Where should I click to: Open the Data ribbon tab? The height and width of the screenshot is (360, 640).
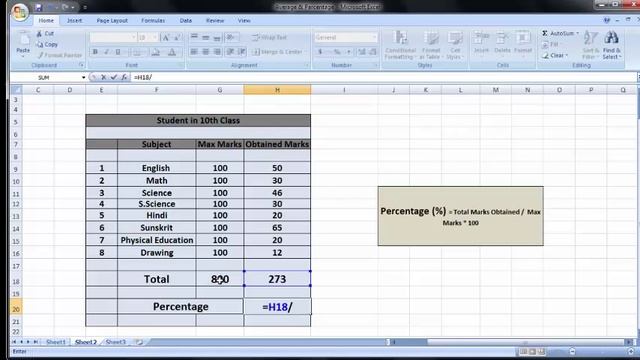186,20
